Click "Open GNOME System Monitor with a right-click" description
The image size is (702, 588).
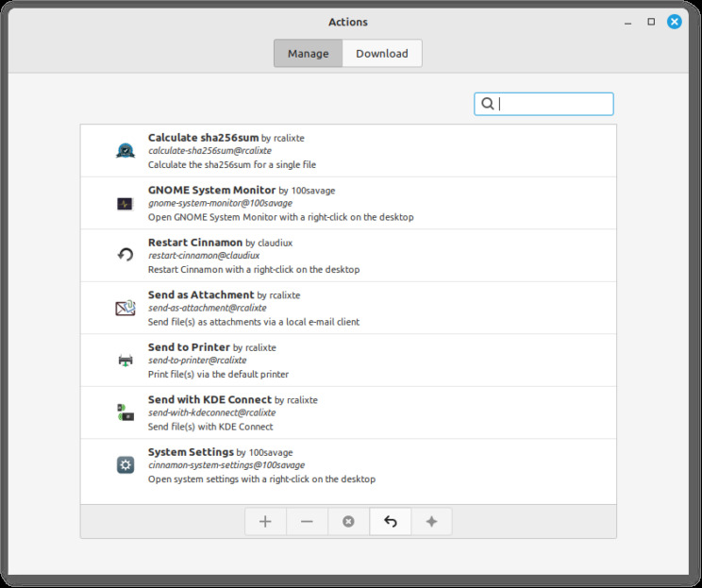click(281, 217)
